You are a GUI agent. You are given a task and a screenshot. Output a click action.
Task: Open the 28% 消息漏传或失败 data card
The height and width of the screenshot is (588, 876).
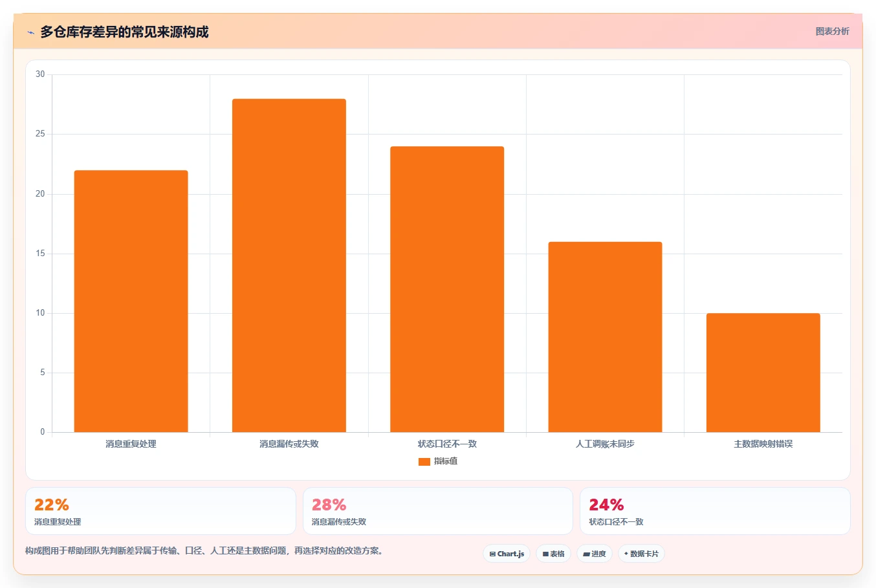point(438,511)
